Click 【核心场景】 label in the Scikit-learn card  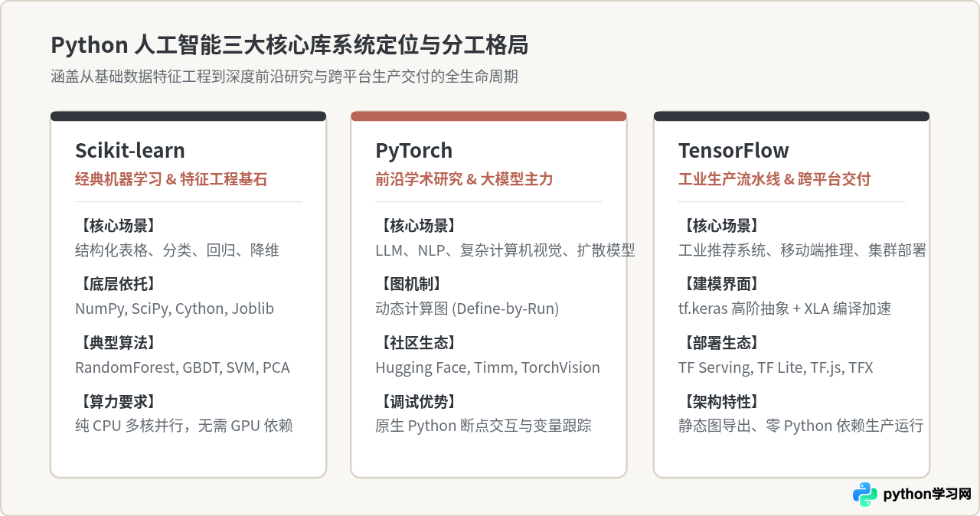pyautogui.click(x=118, y=226)
